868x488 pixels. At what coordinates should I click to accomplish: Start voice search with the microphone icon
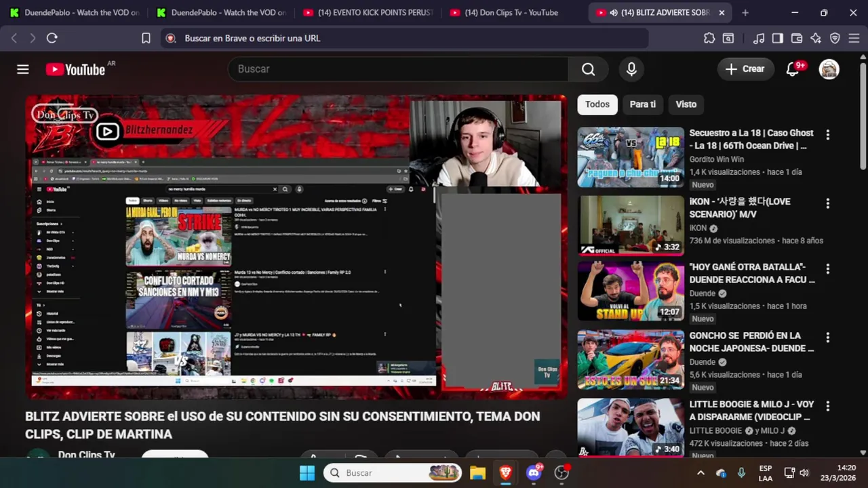click(631, 69)
